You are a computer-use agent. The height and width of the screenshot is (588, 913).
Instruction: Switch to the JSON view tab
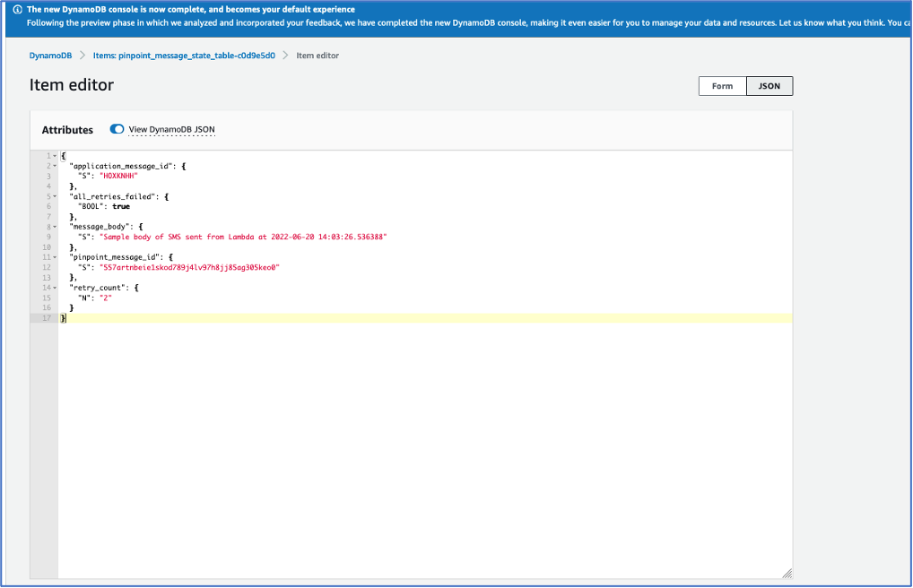(x=770, y=86)
